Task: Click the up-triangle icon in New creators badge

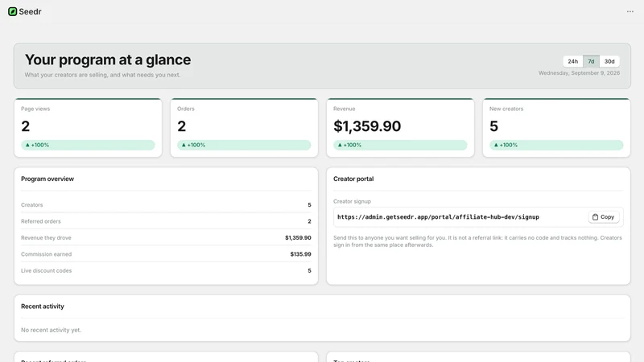Action: coord(496,145)
